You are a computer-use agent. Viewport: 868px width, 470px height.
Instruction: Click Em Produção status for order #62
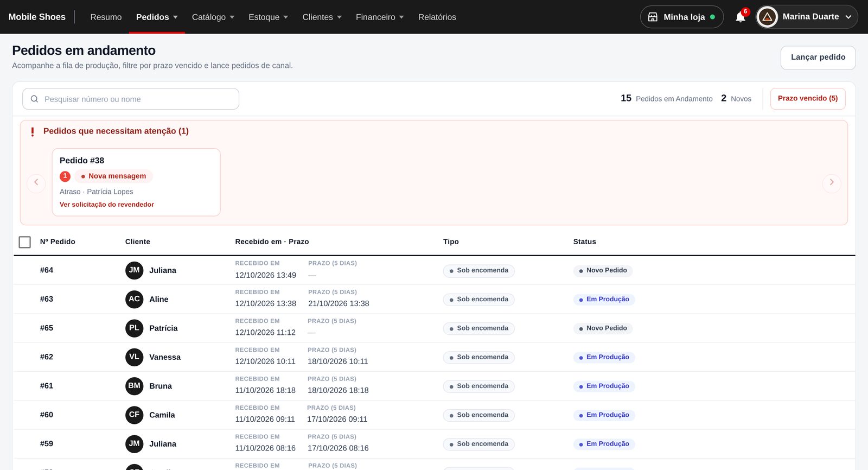coord(604,357)
